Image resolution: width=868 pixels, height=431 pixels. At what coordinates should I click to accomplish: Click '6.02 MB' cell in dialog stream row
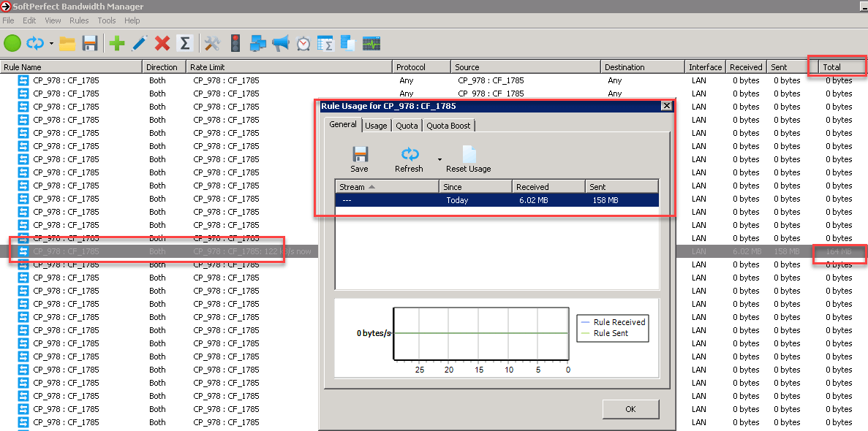534,200
